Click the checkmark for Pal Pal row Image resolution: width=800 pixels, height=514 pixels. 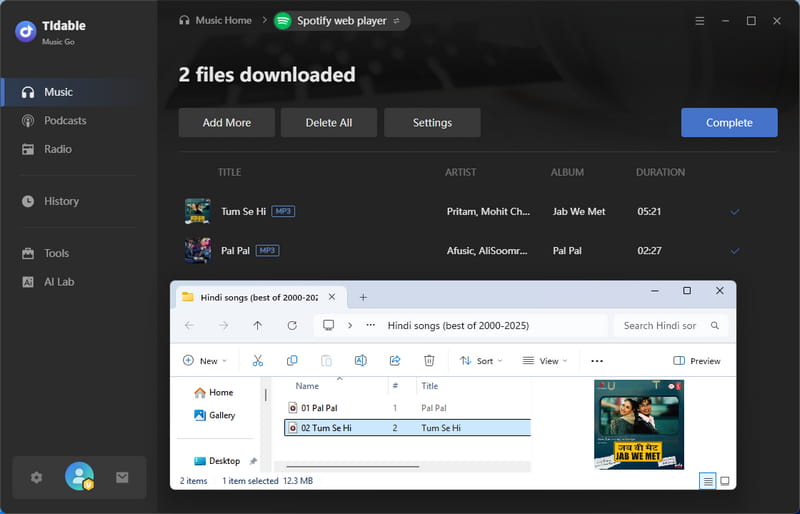point(735,251)
